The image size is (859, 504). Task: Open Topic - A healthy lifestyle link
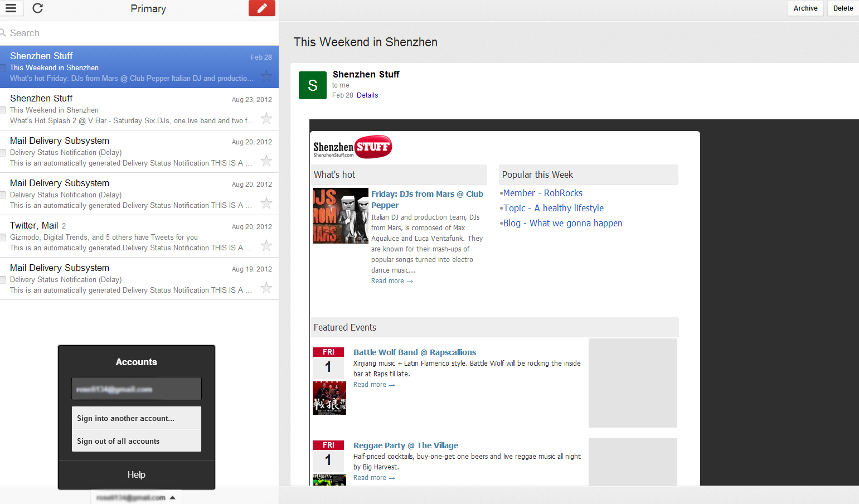click(554, 208)
